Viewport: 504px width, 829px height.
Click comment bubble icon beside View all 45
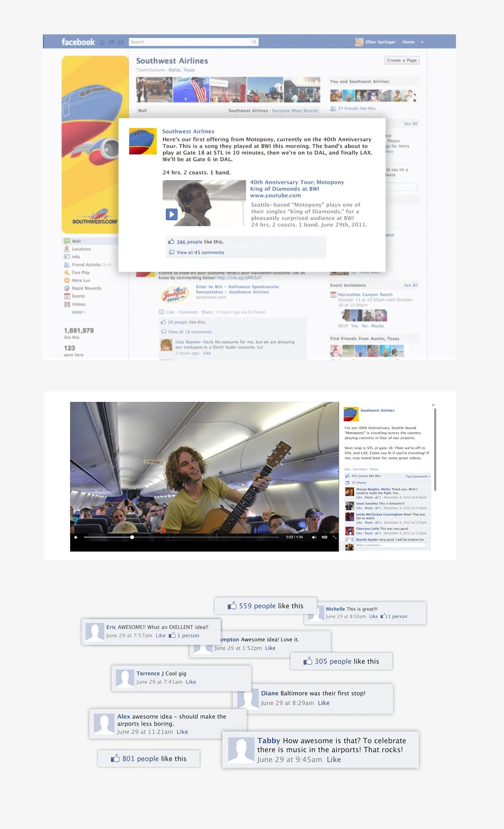172,253
